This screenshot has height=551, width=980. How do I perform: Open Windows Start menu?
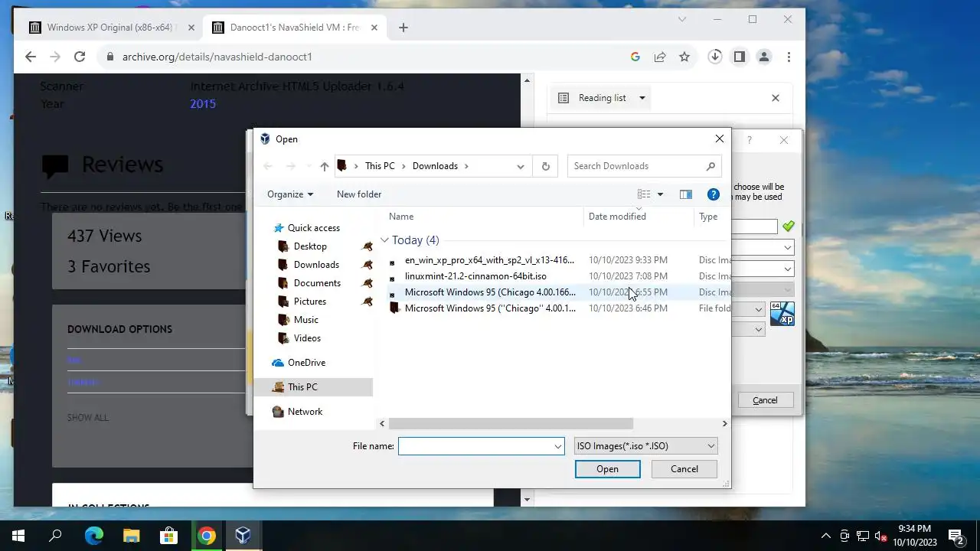coord(18,536)
